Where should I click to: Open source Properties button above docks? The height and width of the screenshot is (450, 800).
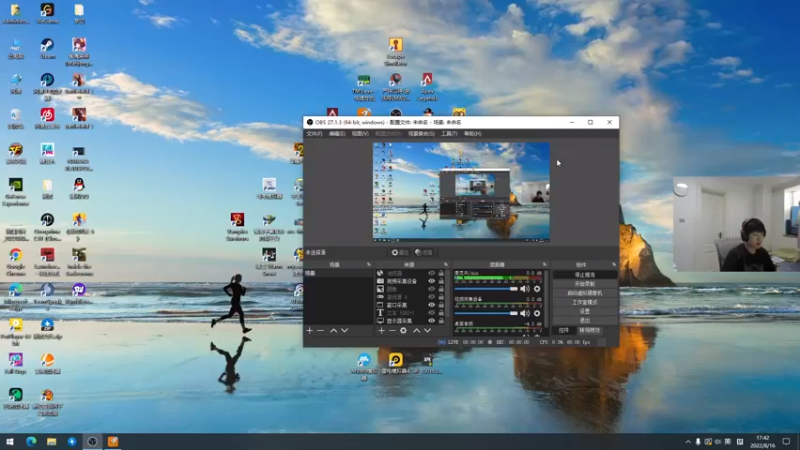400,253
